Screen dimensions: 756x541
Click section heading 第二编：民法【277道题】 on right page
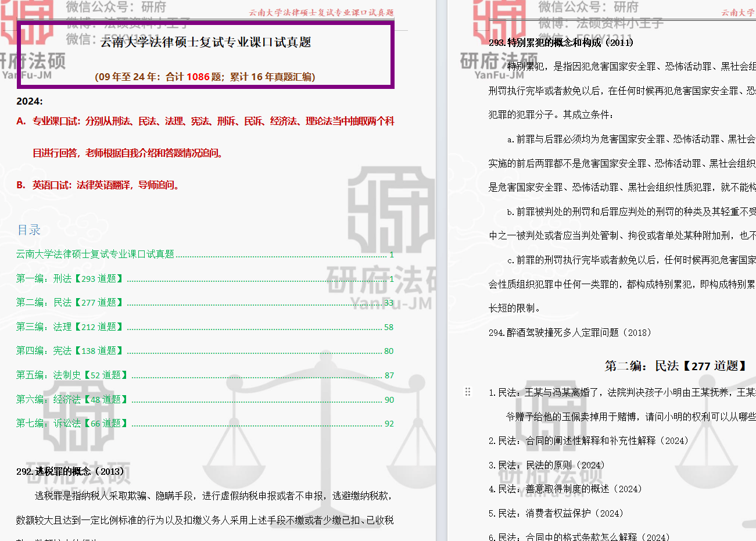676,366
